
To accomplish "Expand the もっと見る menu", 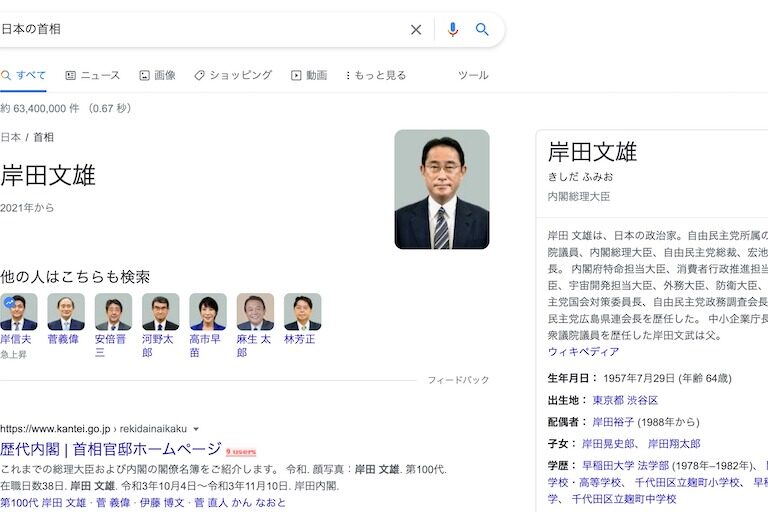I will point(376,75).
